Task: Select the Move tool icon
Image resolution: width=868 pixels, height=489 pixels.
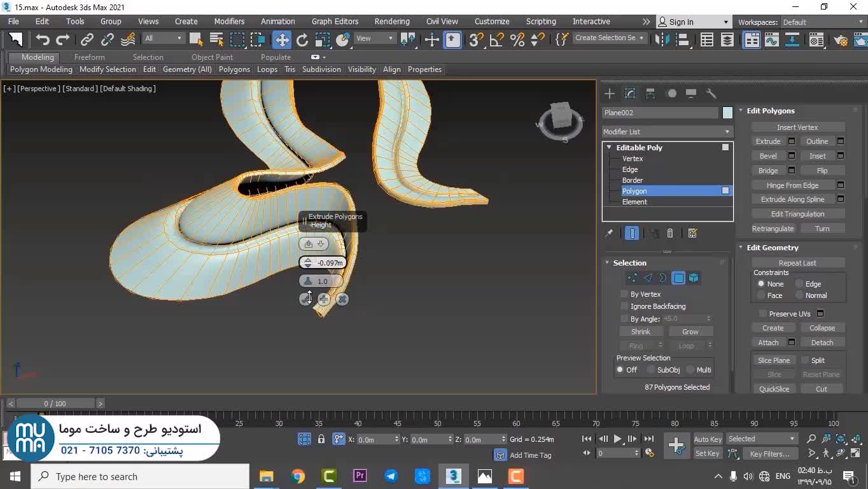Action: 281,39
